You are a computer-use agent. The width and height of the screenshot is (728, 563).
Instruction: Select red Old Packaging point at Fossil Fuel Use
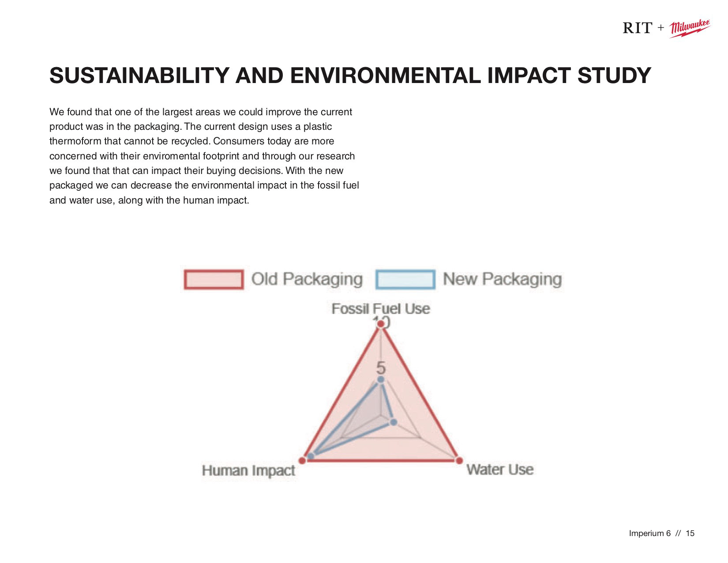(x=381, y=325)
